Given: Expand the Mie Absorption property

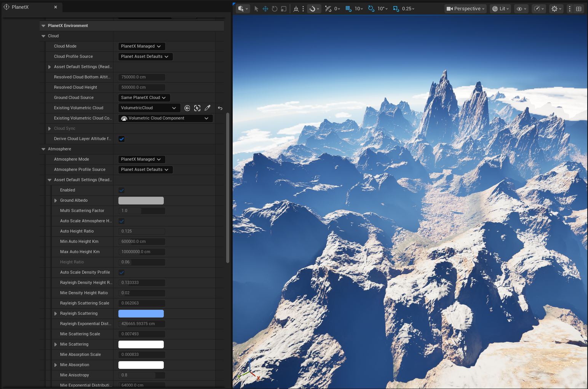Looking at the screenshot, I should click(x=56, y=365).
